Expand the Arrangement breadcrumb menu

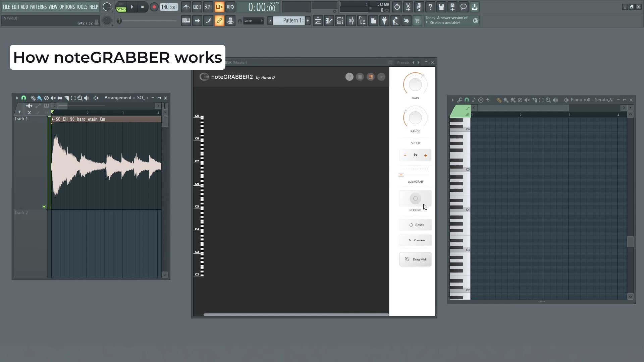coord(118,98)
